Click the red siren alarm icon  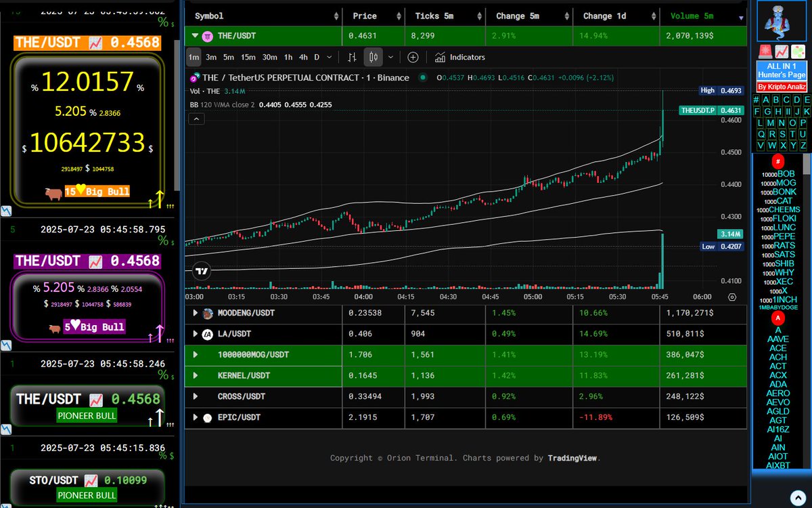pos(765,51)
